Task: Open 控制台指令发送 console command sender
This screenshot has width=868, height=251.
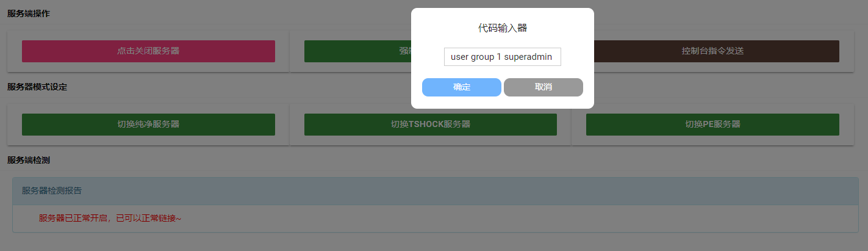Action: pyautogui.click(x=712, y=51)
